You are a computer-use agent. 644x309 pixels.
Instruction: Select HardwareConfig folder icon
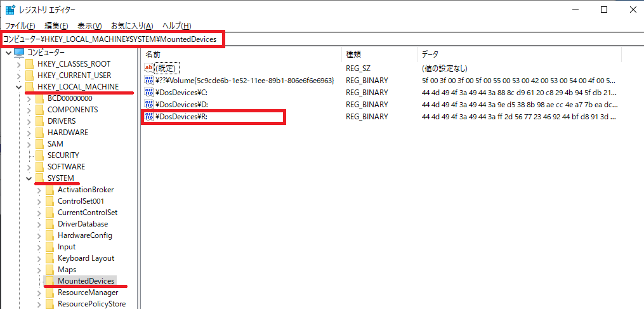click(50, 235)
